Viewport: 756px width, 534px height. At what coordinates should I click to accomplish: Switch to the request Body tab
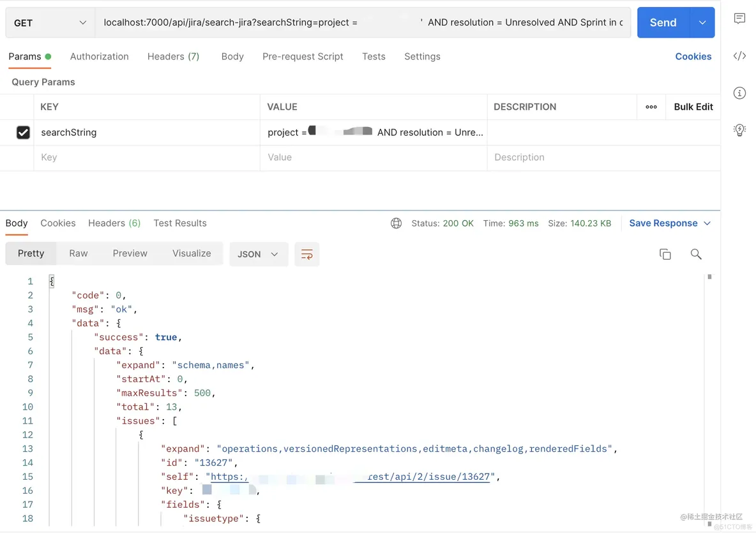point(232,56)
